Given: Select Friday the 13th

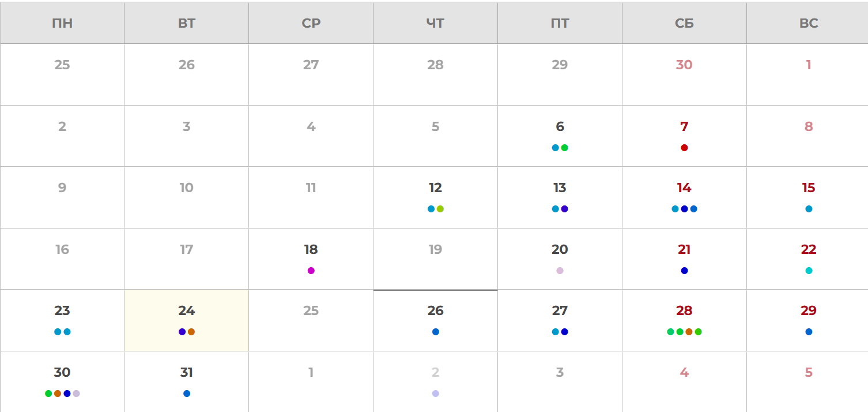Looking at the screenshot, I should coord(560,197).
